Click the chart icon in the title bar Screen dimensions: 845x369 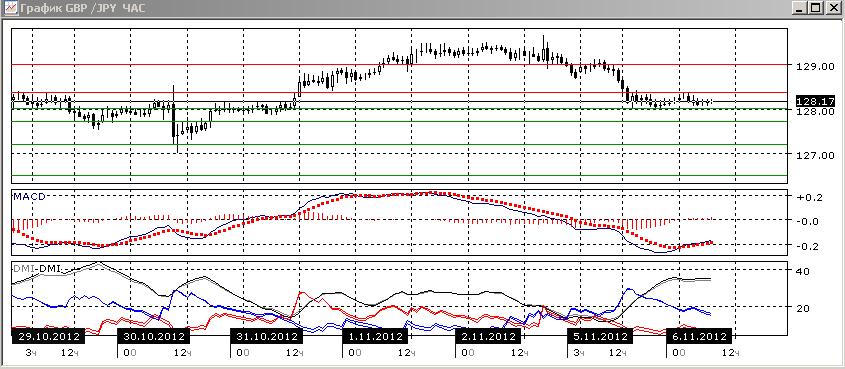pos(11,8)
